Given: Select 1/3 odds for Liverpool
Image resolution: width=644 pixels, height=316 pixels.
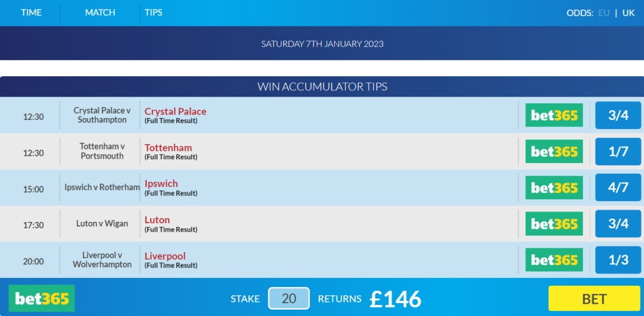Looking at the screenshot, I should click(618, 260).
